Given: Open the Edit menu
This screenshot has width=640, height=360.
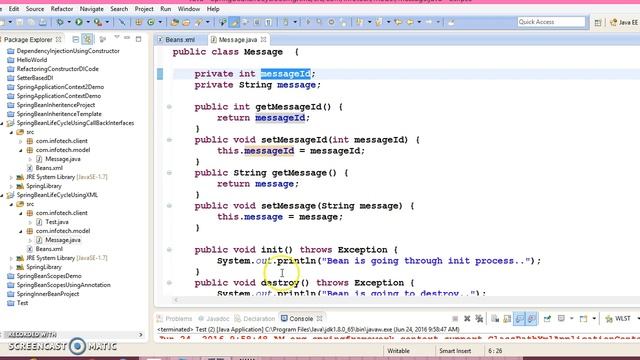Looking at the screenshot, I should coord(13,9).
